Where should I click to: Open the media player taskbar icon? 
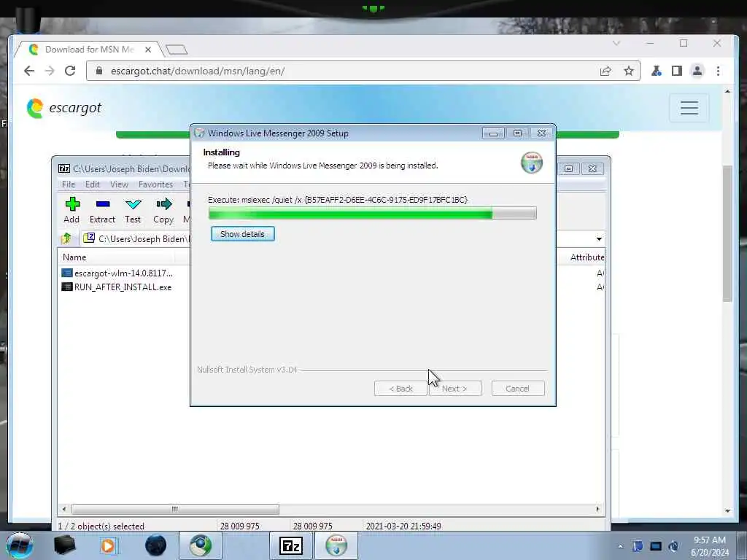point(109,545)
